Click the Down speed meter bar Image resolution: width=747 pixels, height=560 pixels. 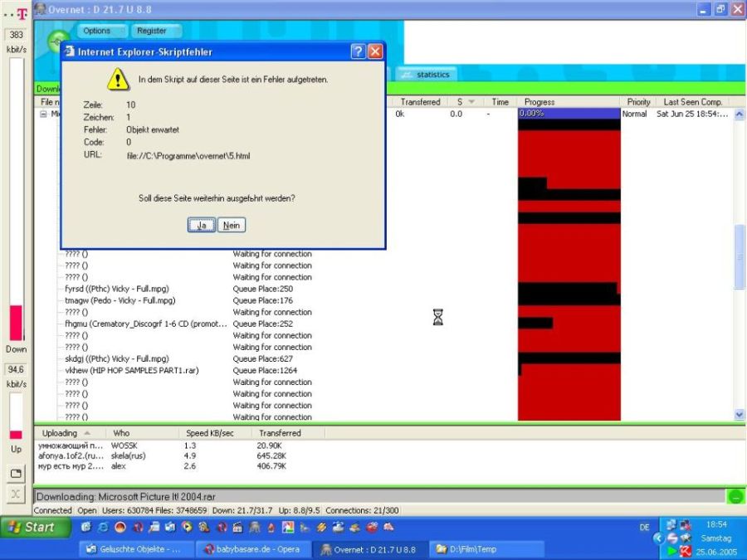point(17,199)
